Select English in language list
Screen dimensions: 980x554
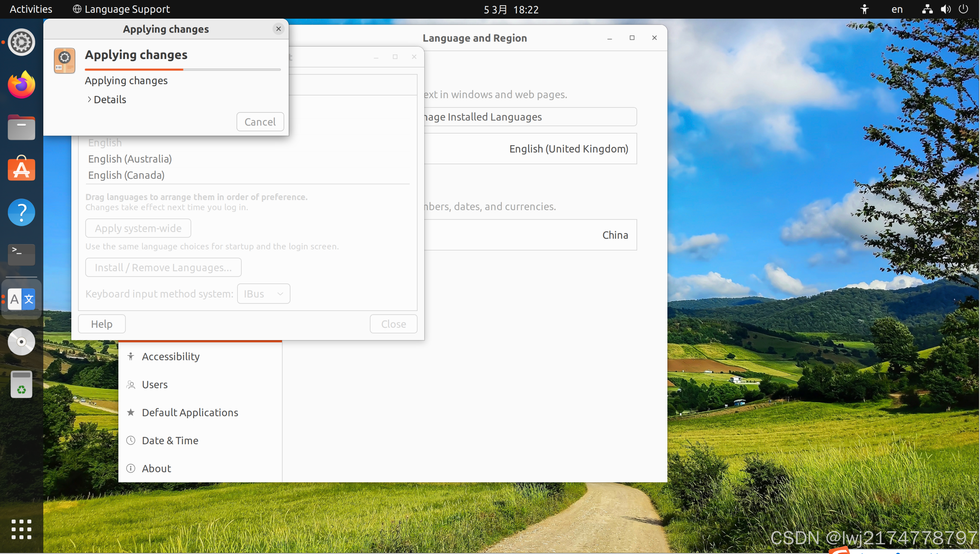(x=105, y=143)
